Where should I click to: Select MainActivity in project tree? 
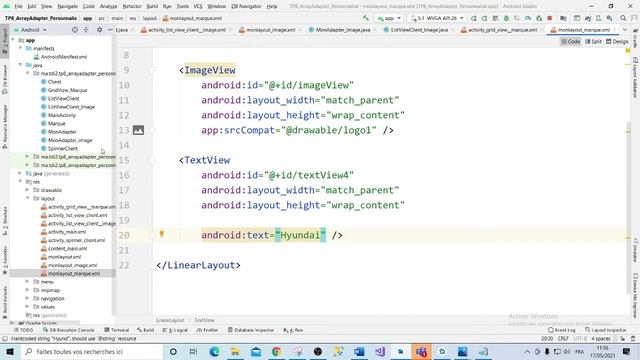pyautogui.click(x=58, y=115)
